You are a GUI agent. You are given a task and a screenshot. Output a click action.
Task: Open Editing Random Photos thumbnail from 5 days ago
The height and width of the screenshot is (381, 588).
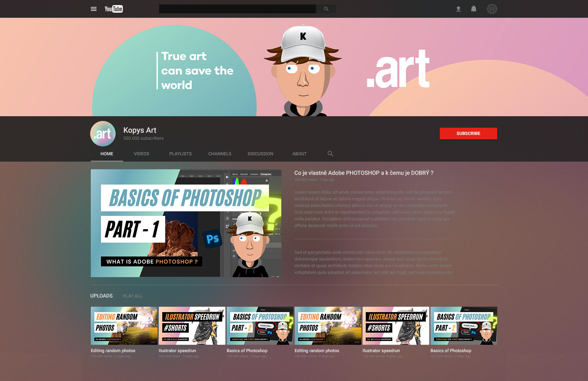point(328,326)
